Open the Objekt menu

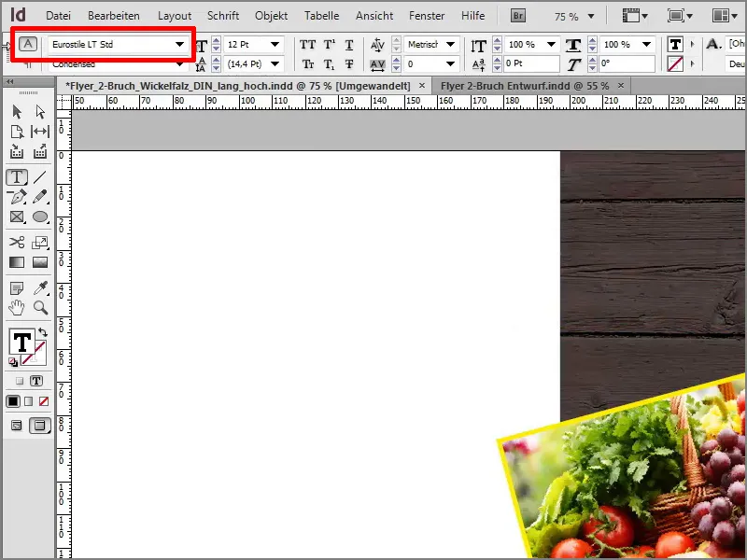271,16
